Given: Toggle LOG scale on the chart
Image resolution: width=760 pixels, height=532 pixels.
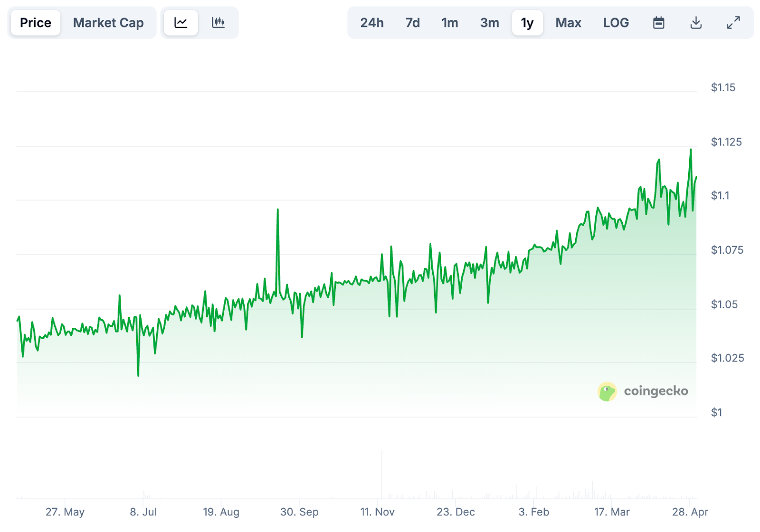Looking at the screenshot, I should 616,23.
